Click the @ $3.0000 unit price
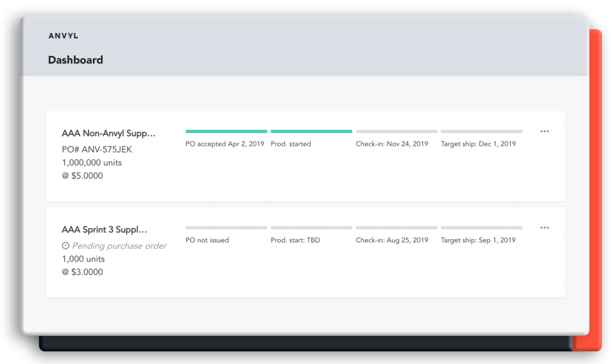611x364 pixels. click(x=82, y=272)
